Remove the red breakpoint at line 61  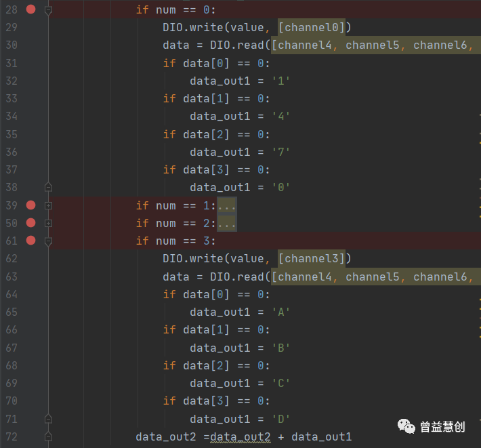tap(30, 240)
